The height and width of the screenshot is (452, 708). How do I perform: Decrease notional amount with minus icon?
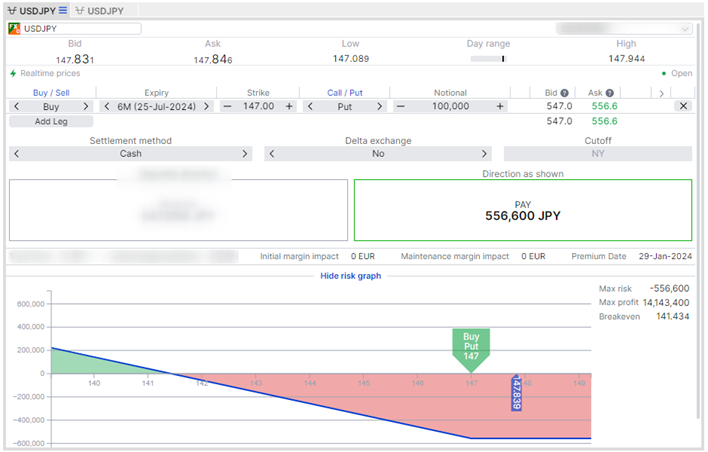[401, 106]
